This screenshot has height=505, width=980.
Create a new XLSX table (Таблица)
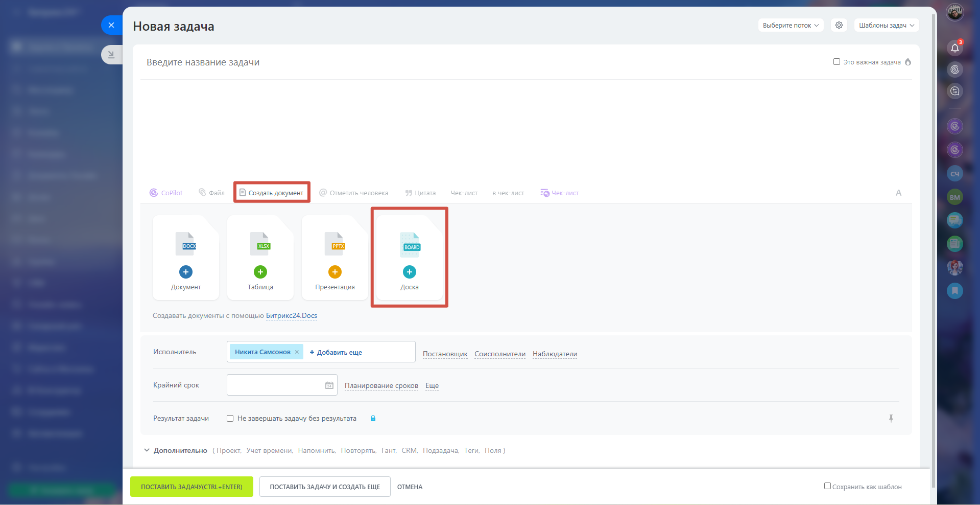click(x=260, y=272)
